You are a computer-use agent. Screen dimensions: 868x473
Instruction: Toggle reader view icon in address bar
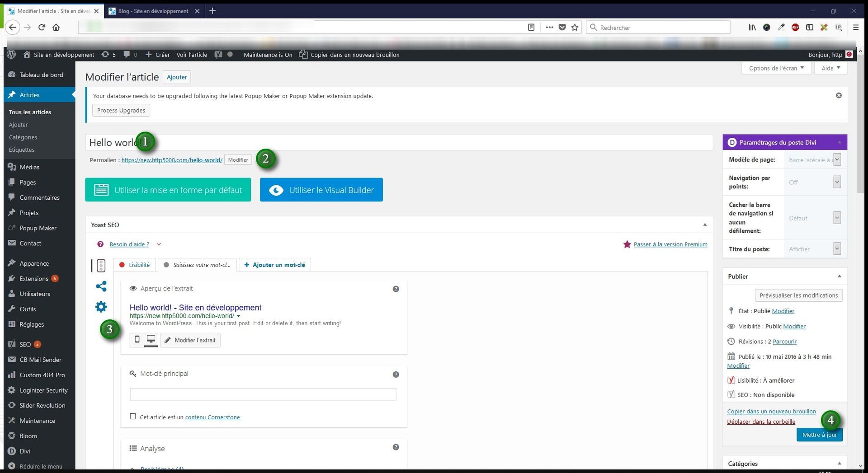[x=531, y=27]
